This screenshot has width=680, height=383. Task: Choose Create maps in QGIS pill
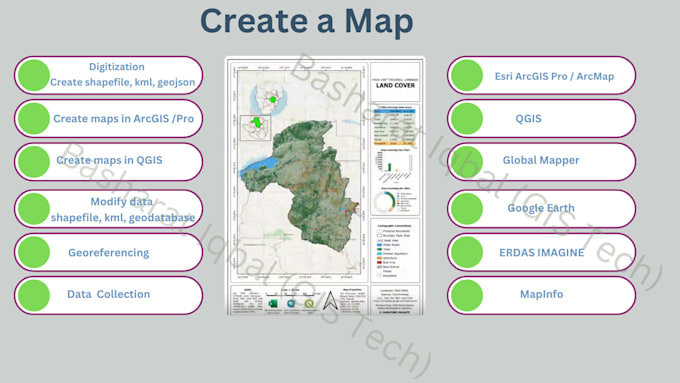(108, 161)
